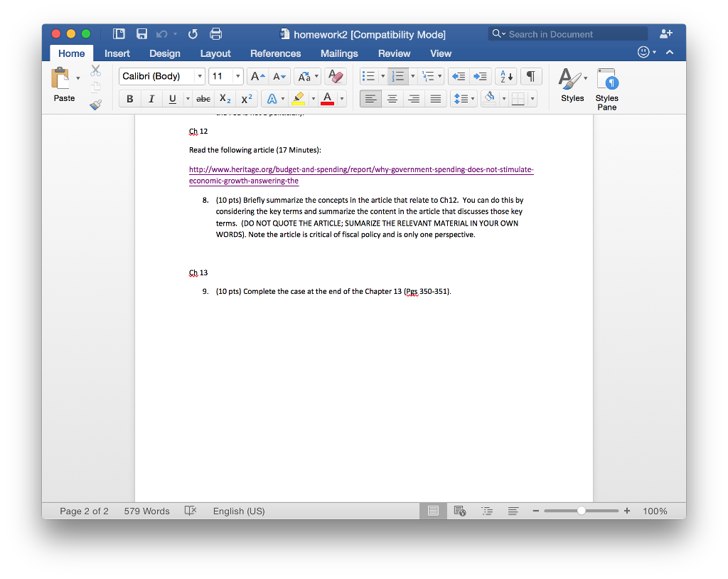
Task: Expand the font size dropdown
Action: click(237, 76)
